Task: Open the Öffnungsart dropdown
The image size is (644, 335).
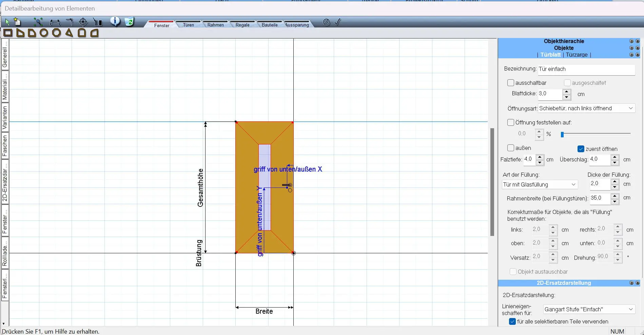Action: [586, 108]
